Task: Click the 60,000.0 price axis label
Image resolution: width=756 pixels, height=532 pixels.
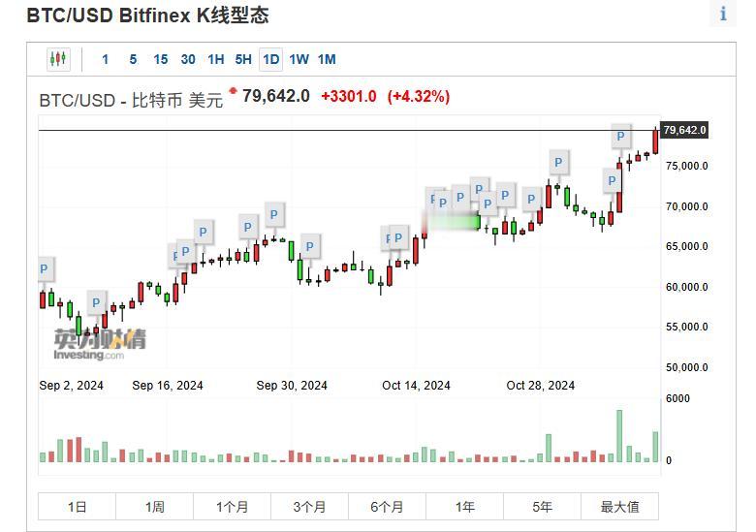Action: tap(686, 287)
